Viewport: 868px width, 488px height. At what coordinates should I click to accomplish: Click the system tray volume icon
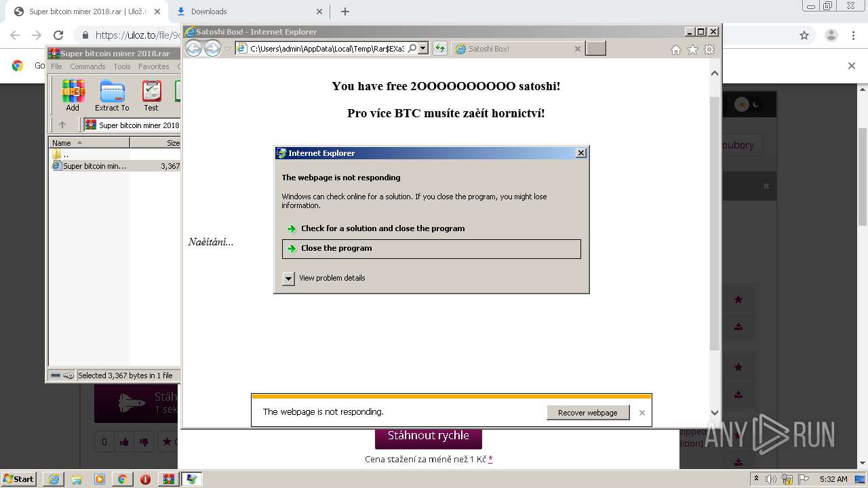(771, 479)
